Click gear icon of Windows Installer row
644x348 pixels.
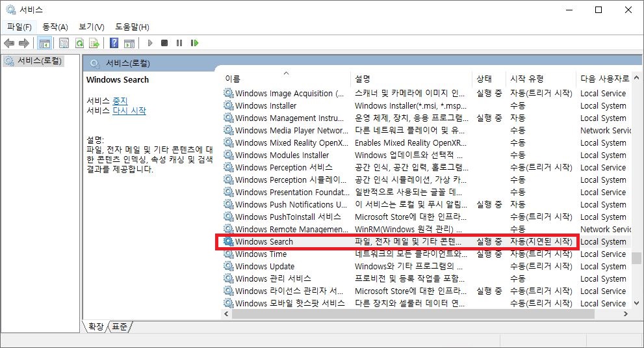228,106
